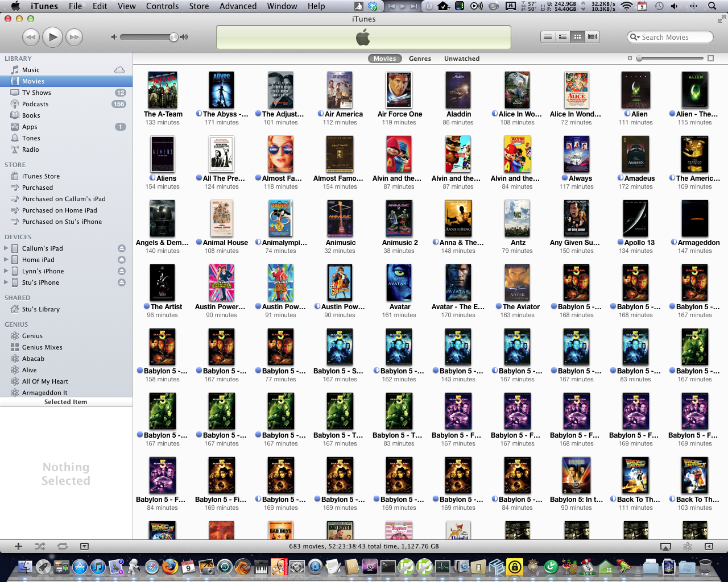Viewport: 728px width, 582px height.
Task: Switch to Cover Flow view
Action: tap(592, 37)
